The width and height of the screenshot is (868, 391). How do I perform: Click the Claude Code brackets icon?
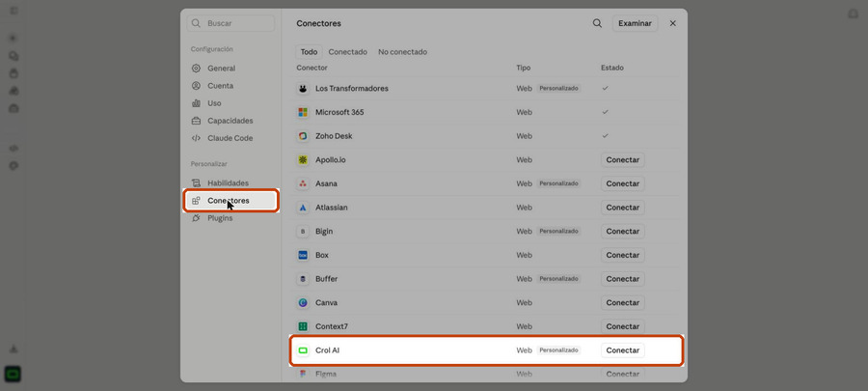196,138
